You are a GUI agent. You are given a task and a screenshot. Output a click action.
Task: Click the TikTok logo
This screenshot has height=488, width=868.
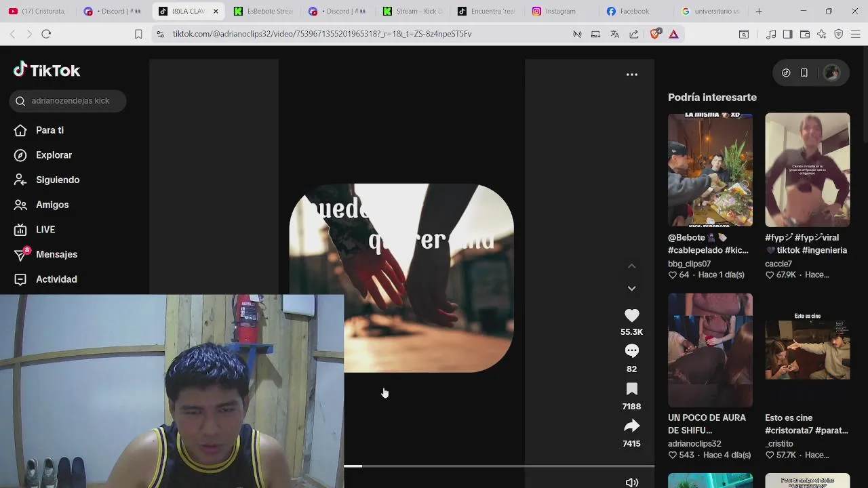pyautogui.click(x=47, y=70)
